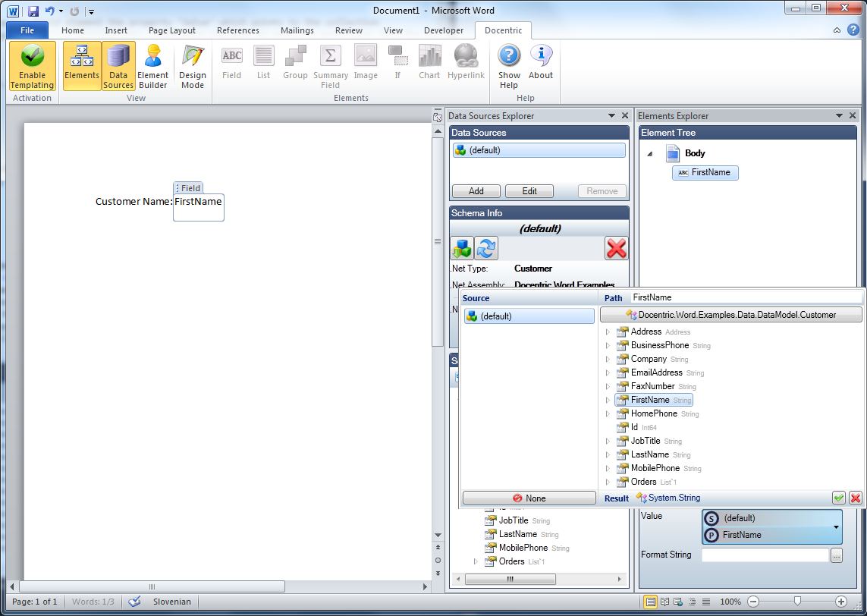Open the About dialog
Screen dimensions: 867x616
[x=541, y=62]
